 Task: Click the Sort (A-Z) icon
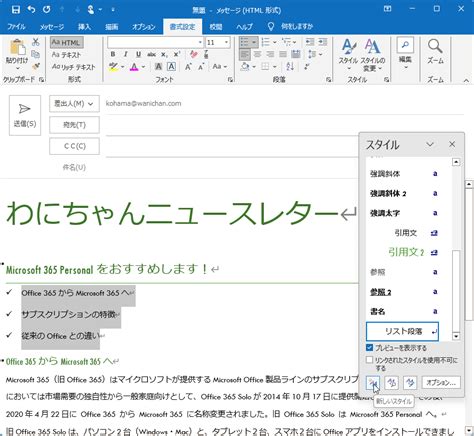click(x=290, y=67)
